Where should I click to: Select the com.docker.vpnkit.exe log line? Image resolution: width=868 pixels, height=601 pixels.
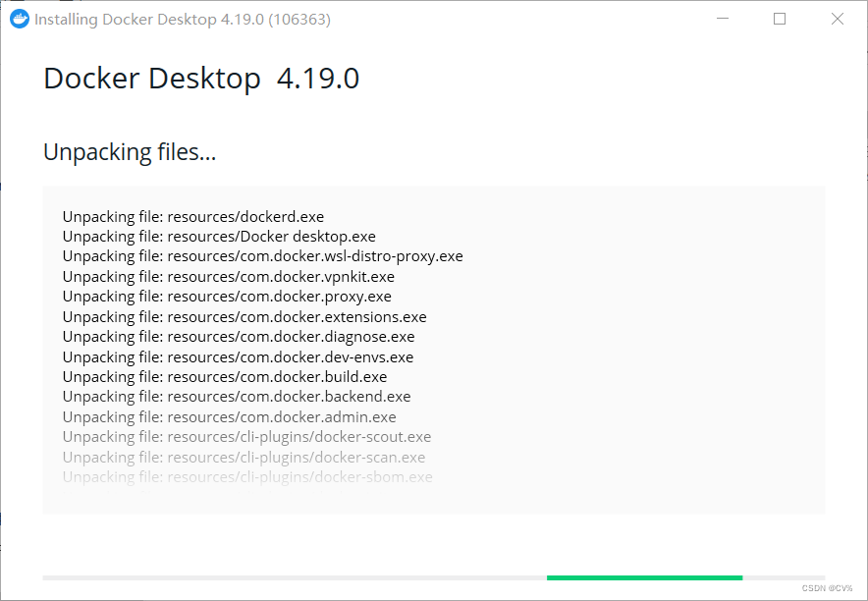(x=229, y=276)
